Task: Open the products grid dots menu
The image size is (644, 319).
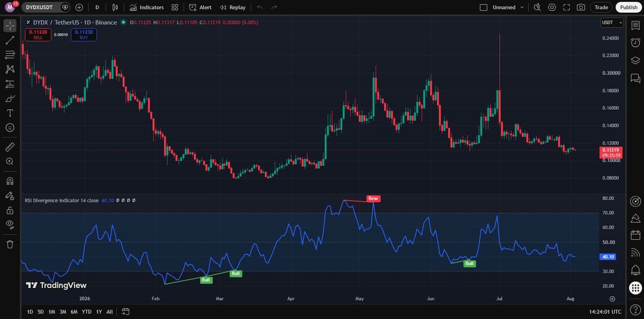Action: click(x=635, y=288)
